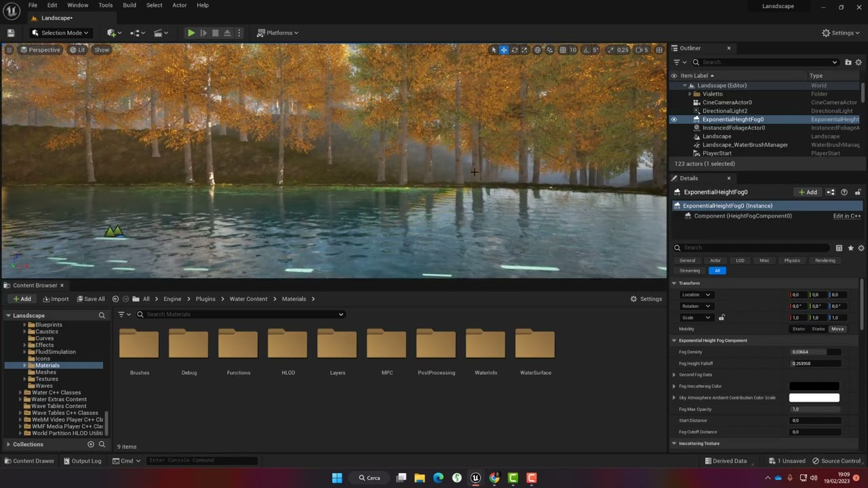Click the Outliner search field
The image size is (868, 488).
click(x=765, y=62)
